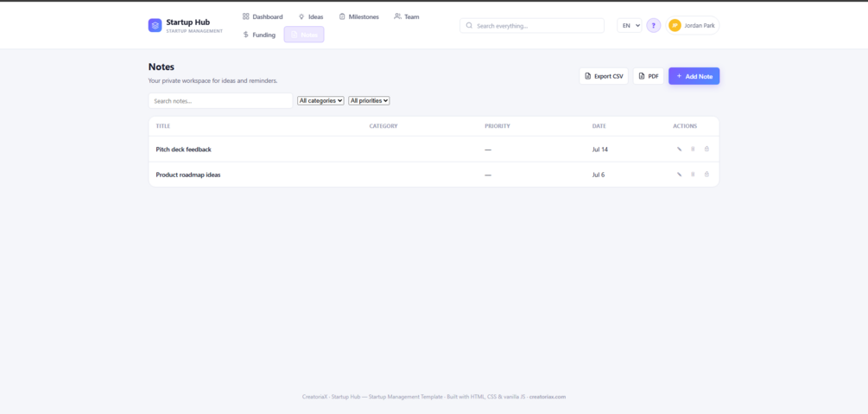Open the Ideas tab
This screenshot has height=414, width=868.
pyautogui.click(x=311, y=16)
